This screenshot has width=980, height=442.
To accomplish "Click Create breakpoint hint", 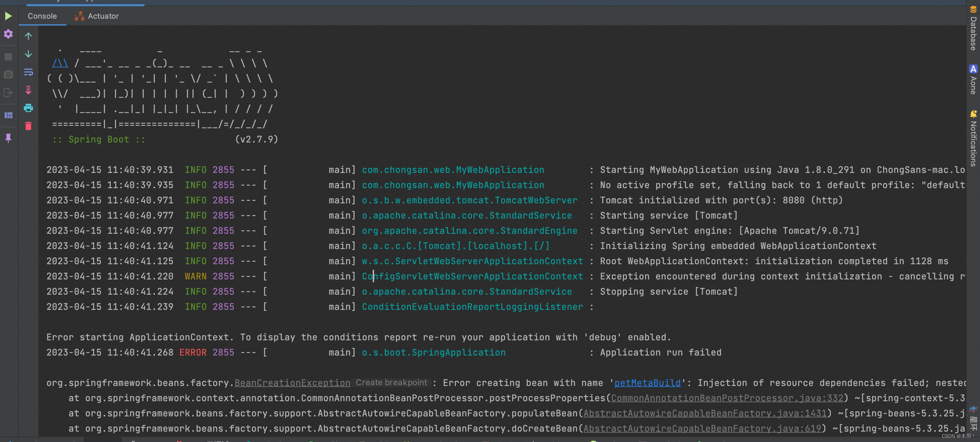I will click(x=391, y=383).
